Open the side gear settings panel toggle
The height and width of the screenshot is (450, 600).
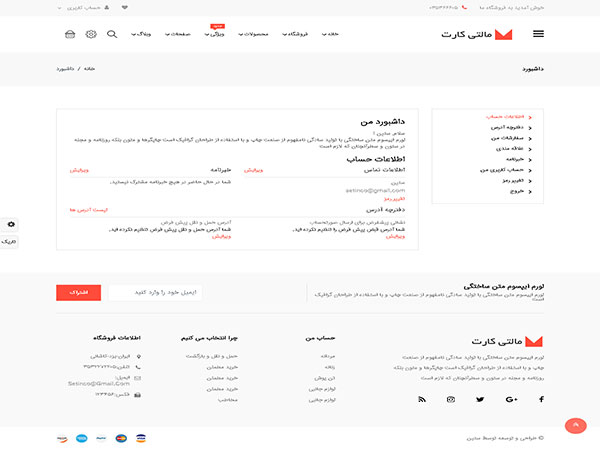[x=10, y=225]
